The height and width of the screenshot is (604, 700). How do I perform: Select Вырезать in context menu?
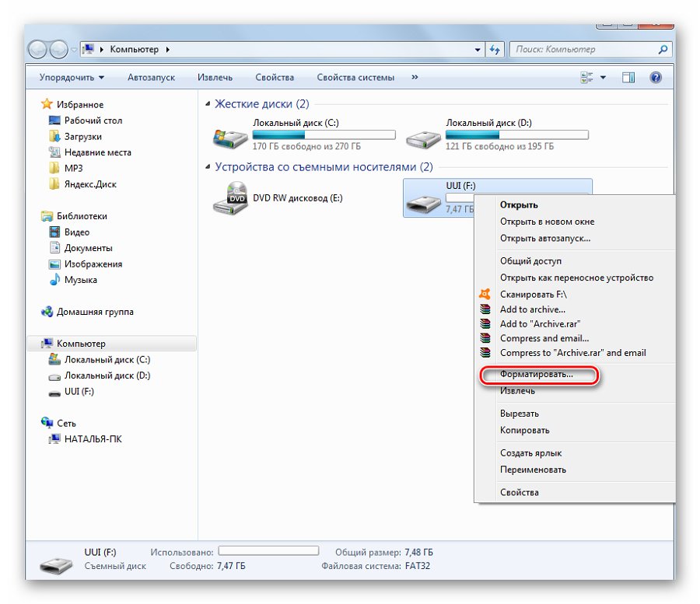coord(520,414)
